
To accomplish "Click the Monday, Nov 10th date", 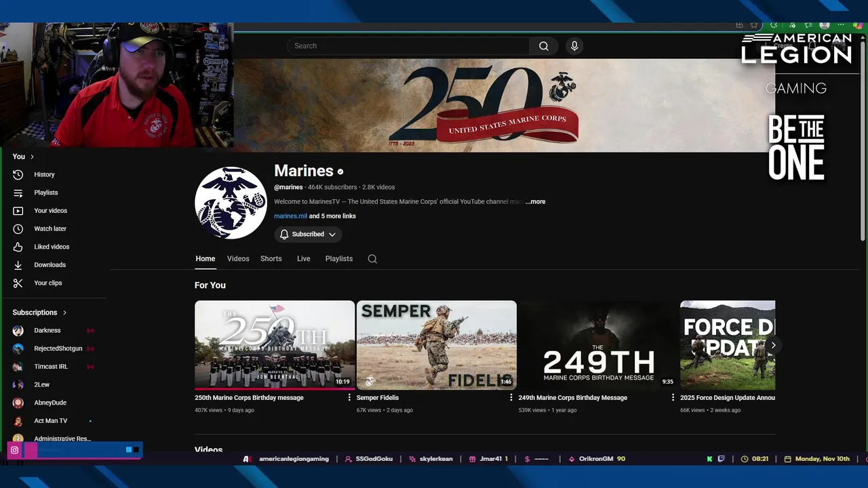I will click(823, 459).
